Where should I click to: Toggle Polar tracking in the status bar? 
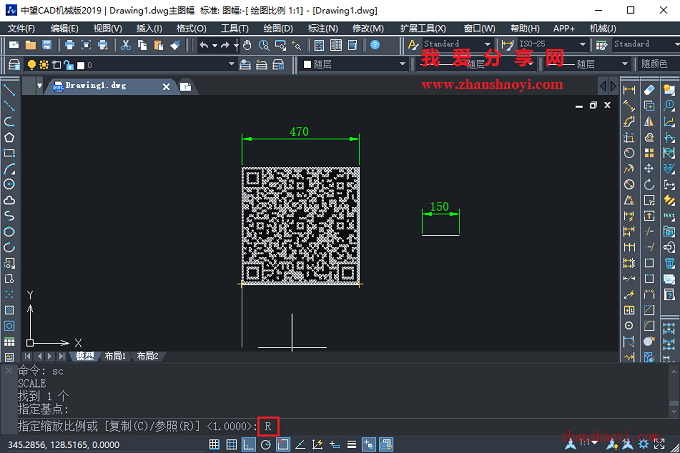tap(266, 444)
